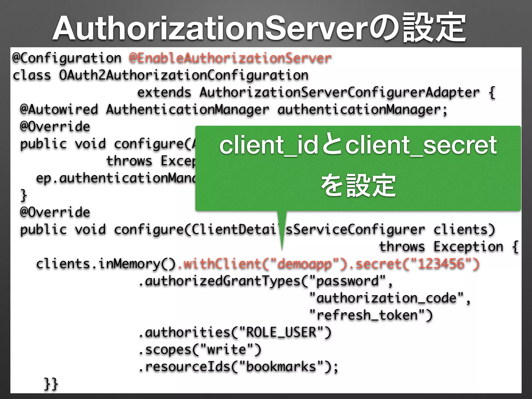Click the partially hidden "public void configure(A" line

pyautogui.click(x=108, y=144)
